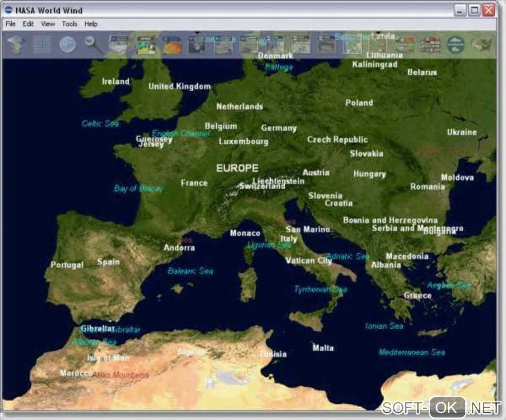Select the Mediterranean Sea label

click(x=412, y=352)
